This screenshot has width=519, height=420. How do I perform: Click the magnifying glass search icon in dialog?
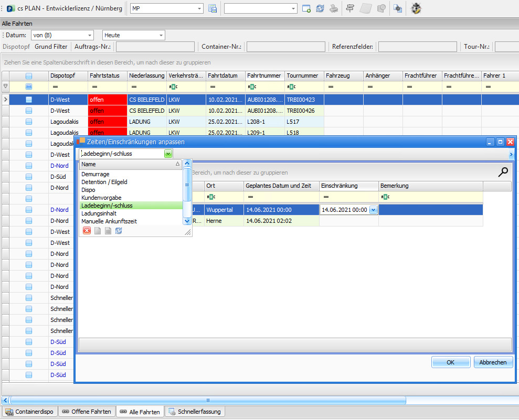click(x=503, y=172)
